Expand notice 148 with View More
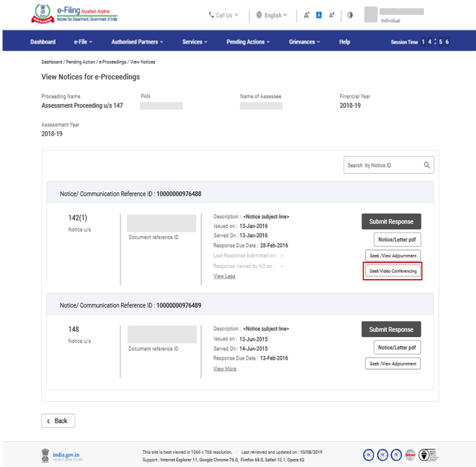 (x=225, y=369)
